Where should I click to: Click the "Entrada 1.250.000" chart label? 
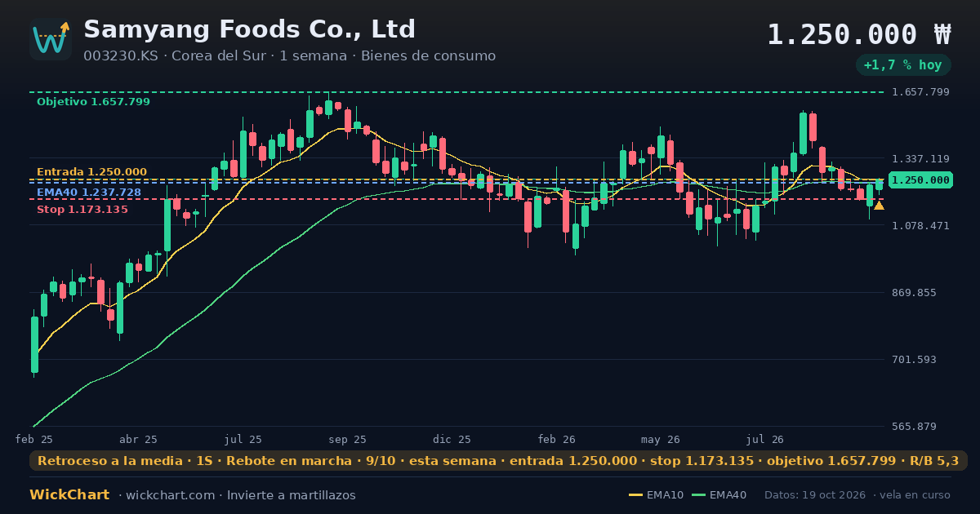point(91,172)
